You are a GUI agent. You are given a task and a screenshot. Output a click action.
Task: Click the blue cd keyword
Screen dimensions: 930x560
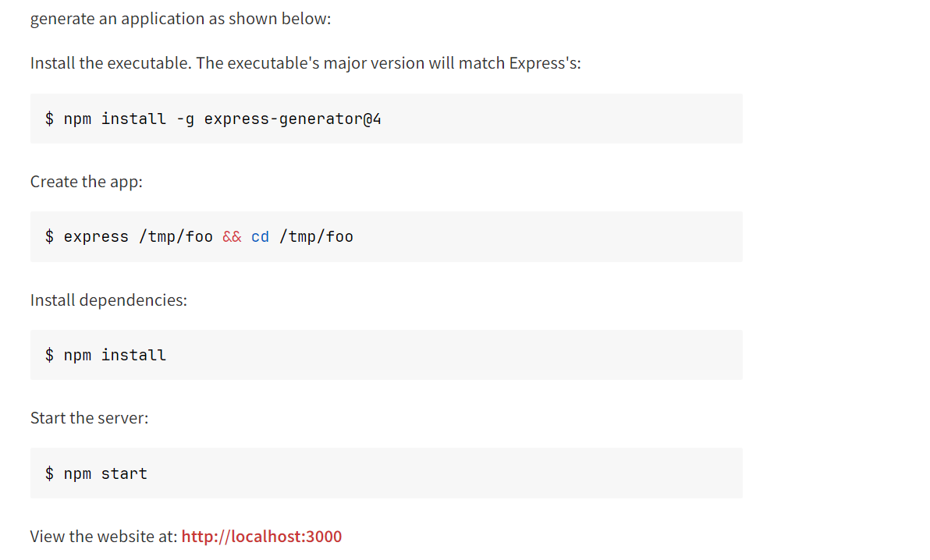pos(260,236)
